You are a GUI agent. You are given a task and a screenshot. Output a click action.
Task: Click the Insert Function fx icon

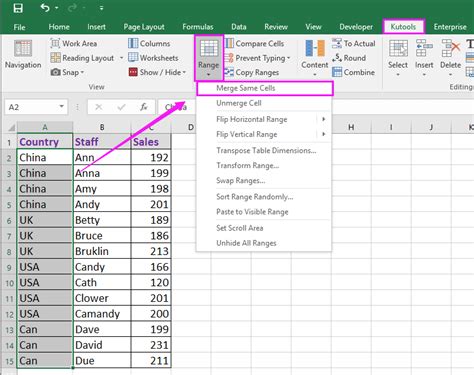pyautogui.click(x=144, y=107)
